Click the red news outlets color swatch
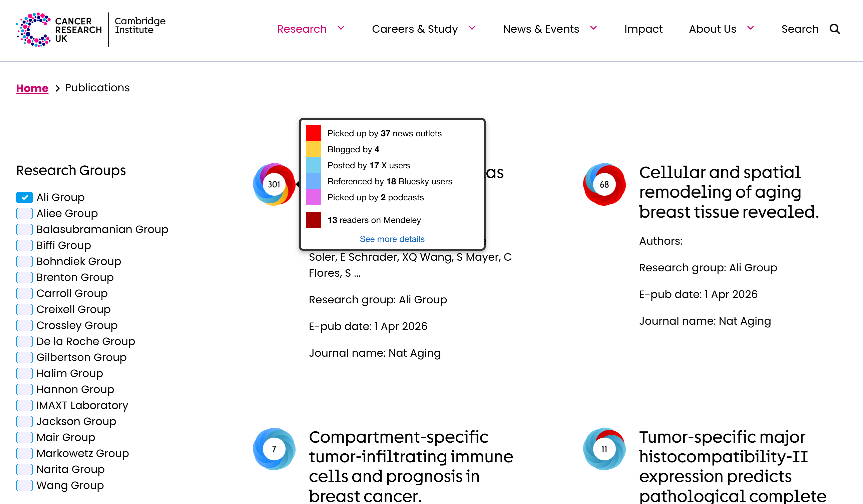This screenshot has height=504, width=863. pos(313,133)
